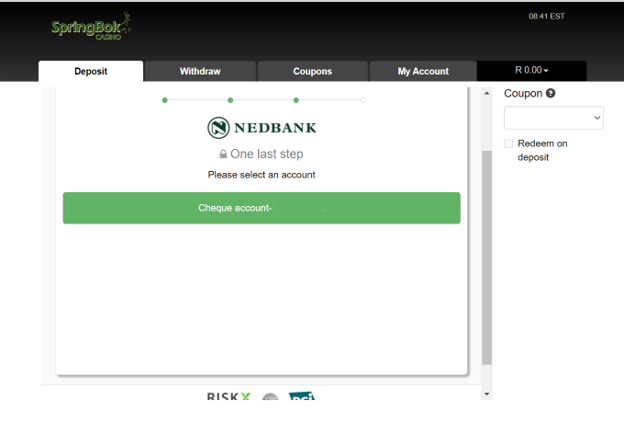Click the PCI badge at the bottom
The width and height of the screenshot is (624, 424).
(x=302, y=396)
